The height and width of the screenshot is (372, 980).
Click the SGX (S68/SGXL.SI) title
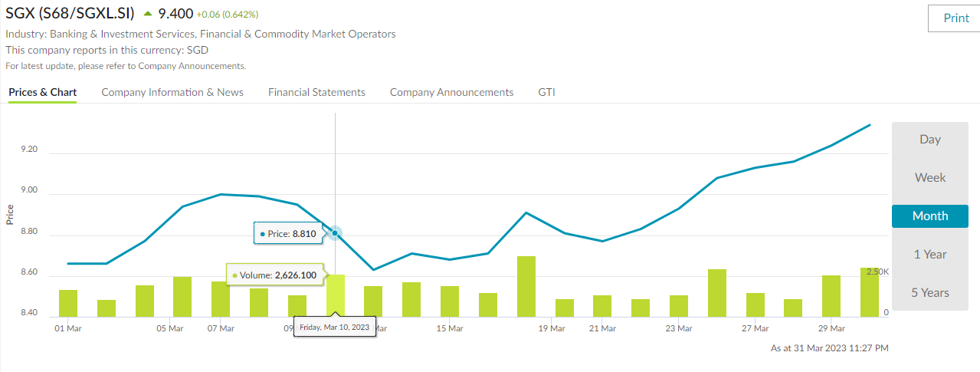coord(70,14)
